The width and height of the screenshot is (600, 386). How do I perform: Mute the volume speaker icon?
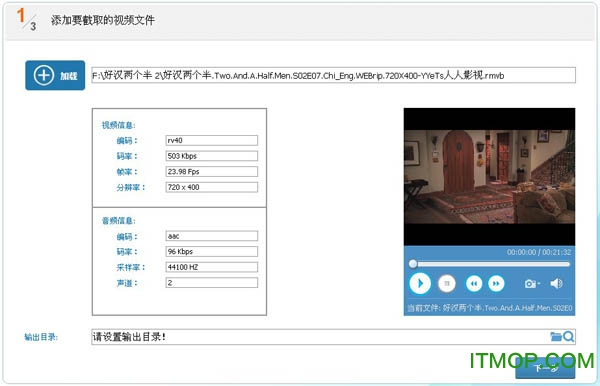pyautogui.click(x=556, y=283)
